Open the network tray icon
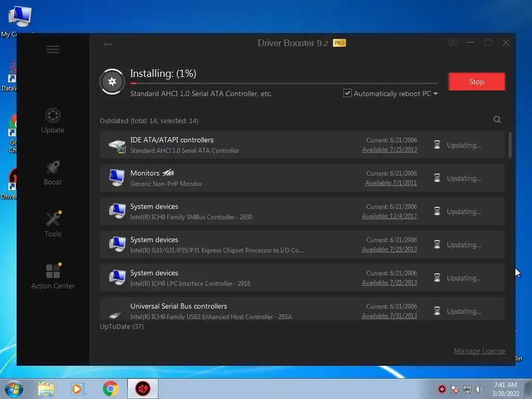532x399 pixels. click(x=467, y=389)
